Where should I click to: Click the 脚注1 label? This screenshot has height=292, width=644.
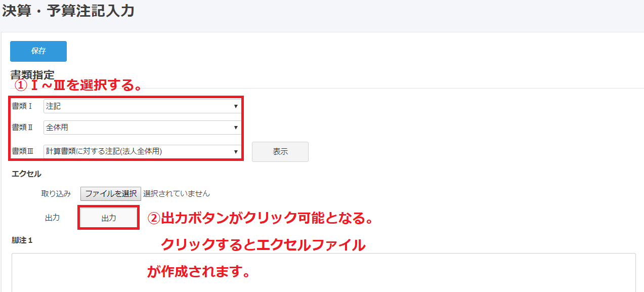point(22,240)
